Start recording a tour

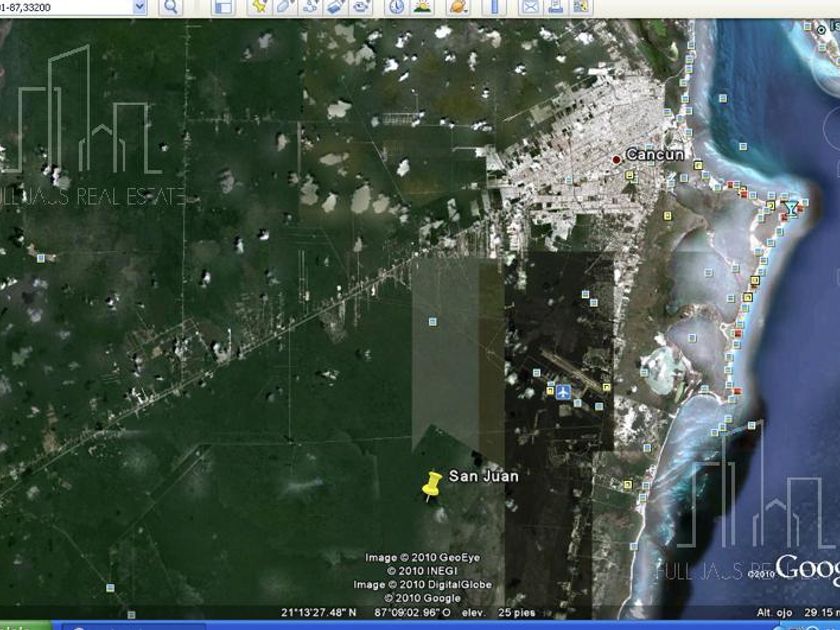click(x=360, y=6)
